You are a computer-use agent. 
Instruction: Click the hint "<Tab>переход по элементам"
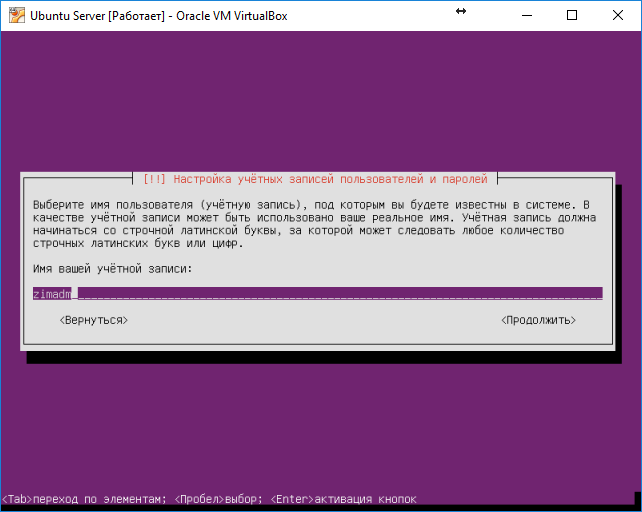point(83,499)
